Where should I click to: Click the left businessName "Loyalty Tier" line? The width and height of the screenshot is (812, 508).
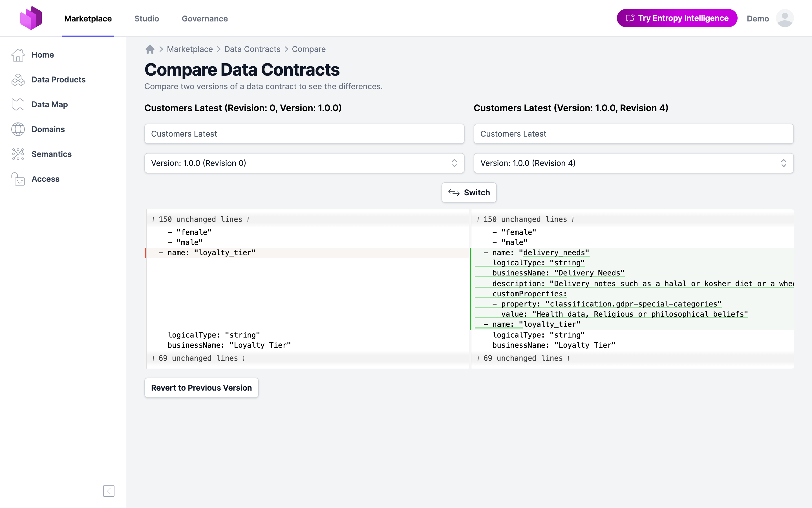[x=229, y=345]
